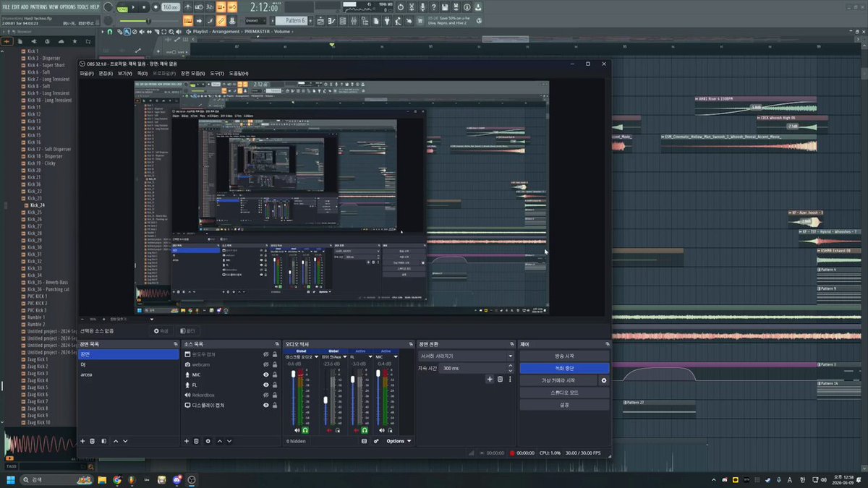Open virtual camera settings gear icon
The width and height of the screenshot is (868, 488).
[x=604, y=380]
